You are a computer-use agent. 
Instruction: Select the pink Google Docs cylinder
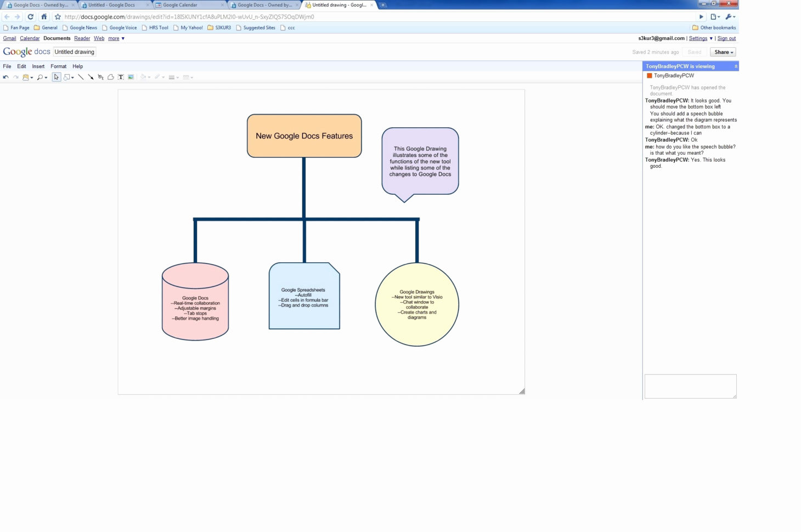[195, 302]
